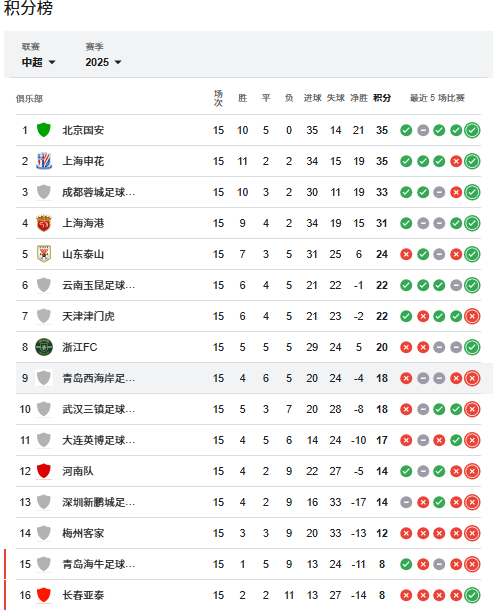Click the dropdown arrow beside 2025
This screenshot has width=495, height=616.
[118, 62]
